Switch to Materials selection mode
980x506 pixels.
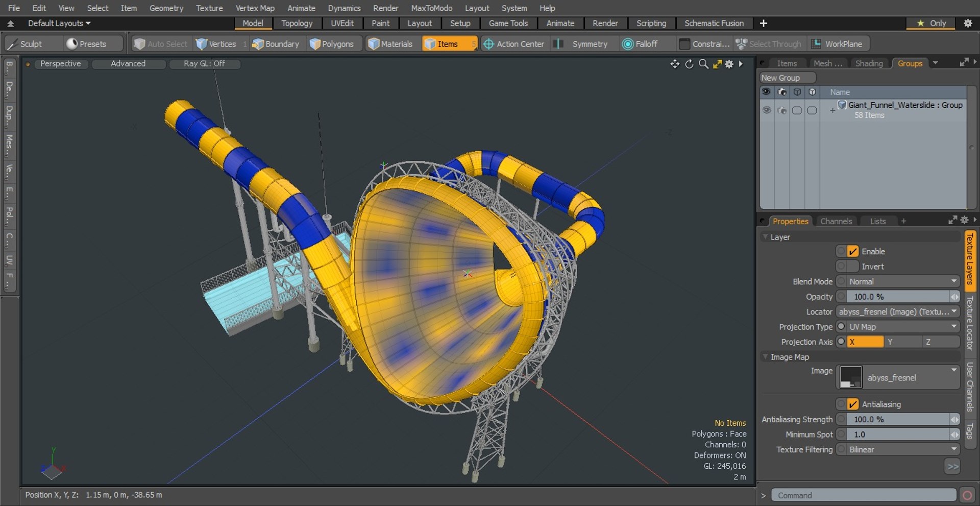(x=391, y=44)
